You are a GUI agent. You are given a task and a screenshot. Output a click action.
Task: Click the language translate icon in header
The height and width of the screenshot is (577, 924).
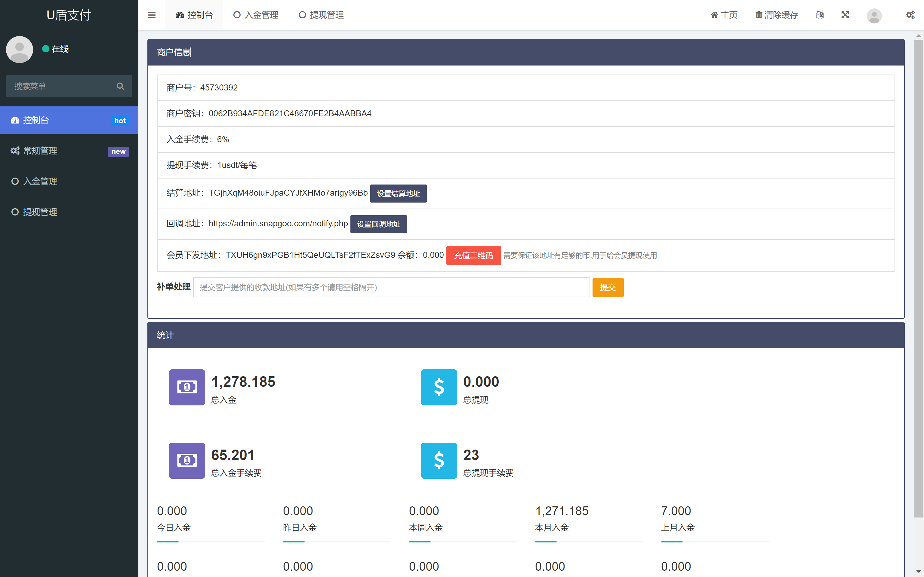820,15
